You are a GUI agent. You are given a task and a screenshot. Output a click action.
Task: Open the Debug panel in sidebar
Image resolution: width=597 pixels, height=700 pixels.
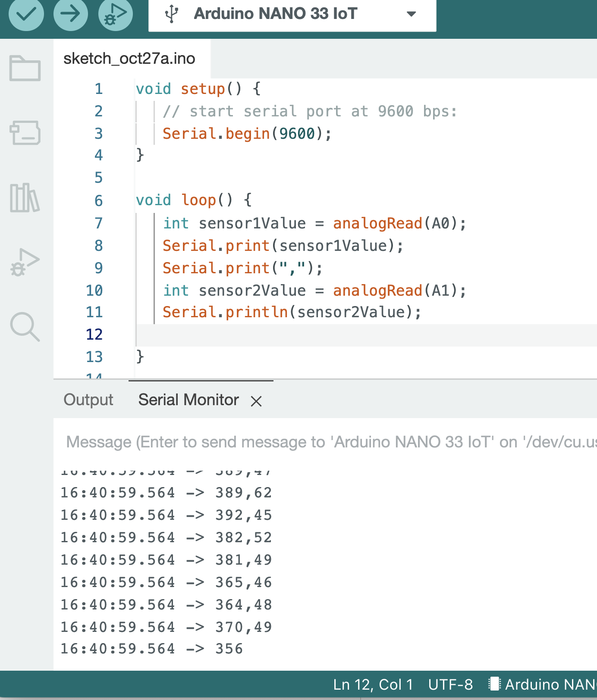point(25,262)
